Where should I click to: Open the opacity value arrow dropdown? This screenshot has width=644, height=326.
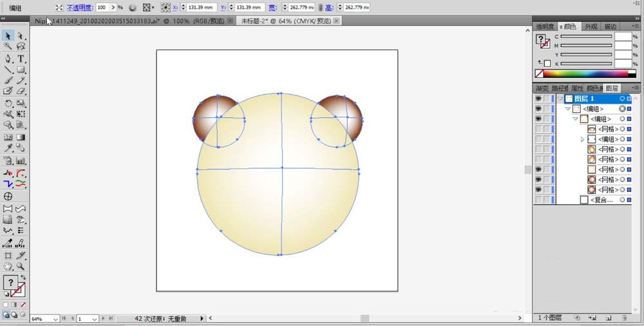[113, 7]
